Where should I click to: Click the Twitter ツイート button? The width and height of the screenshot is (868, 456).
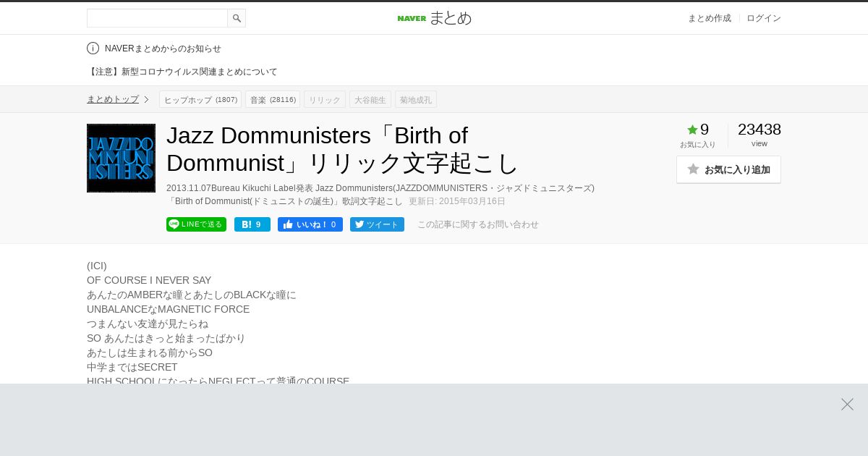(377, 224)
